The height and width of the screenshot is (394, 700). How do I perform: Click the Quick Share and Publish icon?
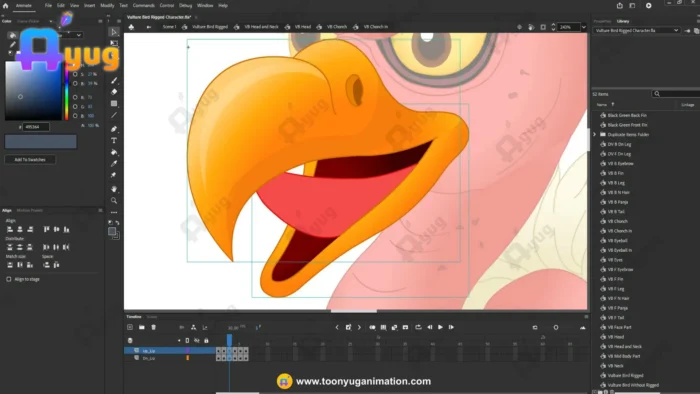pos(620,6)
